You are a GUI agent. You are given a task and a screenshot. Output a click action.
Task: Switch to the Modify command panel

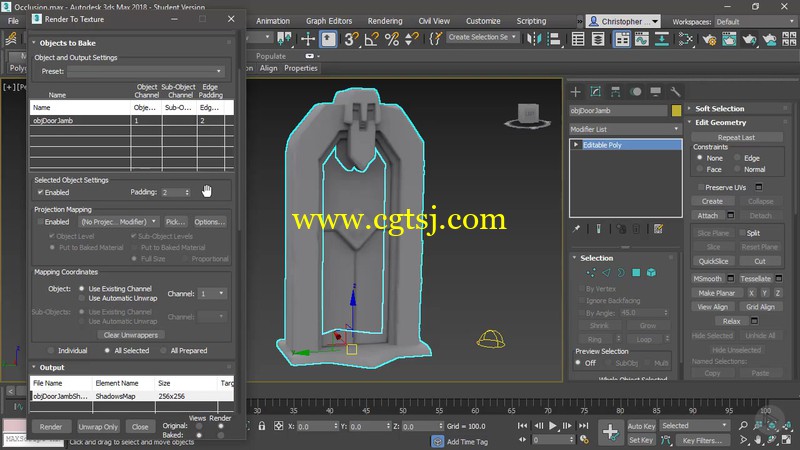click(x=595, y=92)
